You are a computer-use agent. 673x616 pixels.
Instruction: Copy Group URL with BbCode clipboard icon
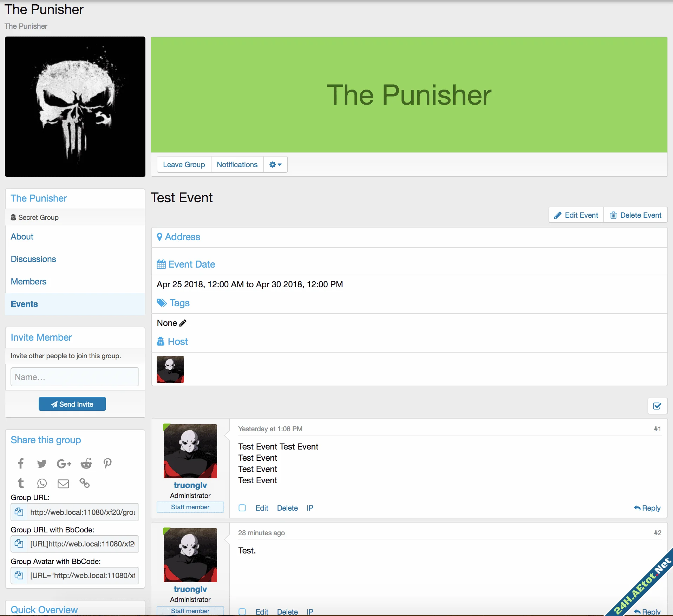point(19,544)
